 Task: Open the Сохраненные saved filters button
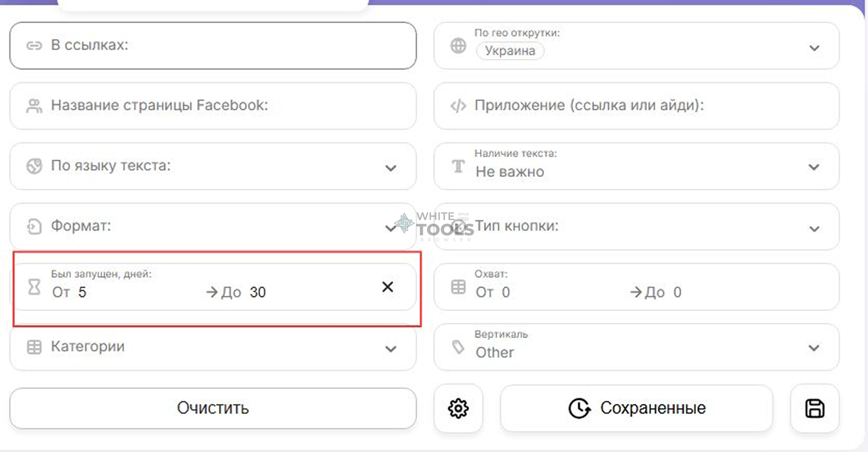pyautogui.click(x=636, y=409)
